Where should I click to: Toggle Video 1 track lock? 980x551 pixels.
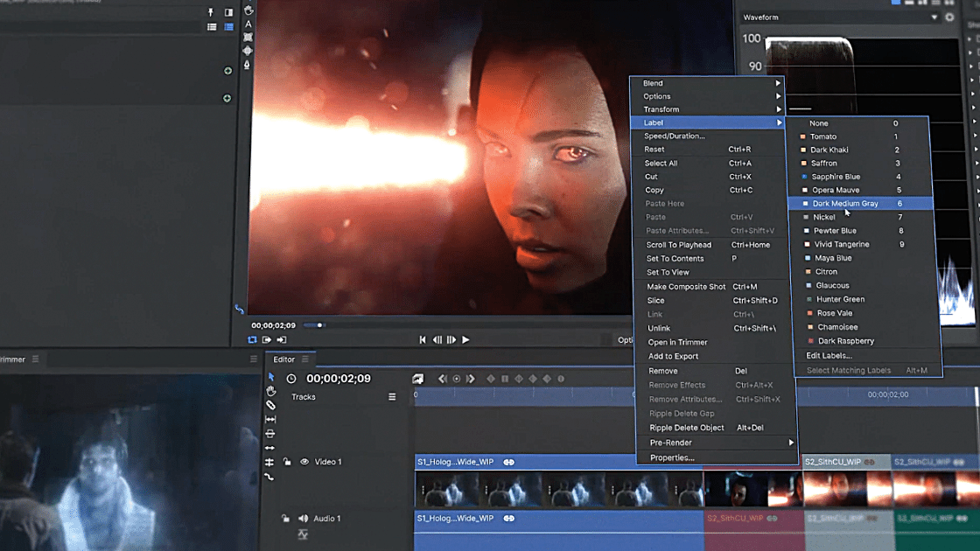coord(287,462)
